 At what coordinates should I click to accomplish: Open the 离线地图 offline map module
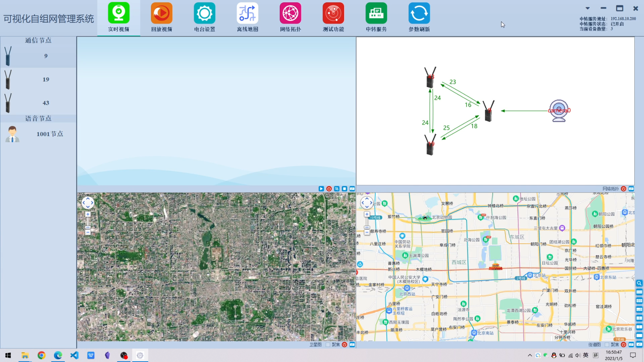coord(248,18)
